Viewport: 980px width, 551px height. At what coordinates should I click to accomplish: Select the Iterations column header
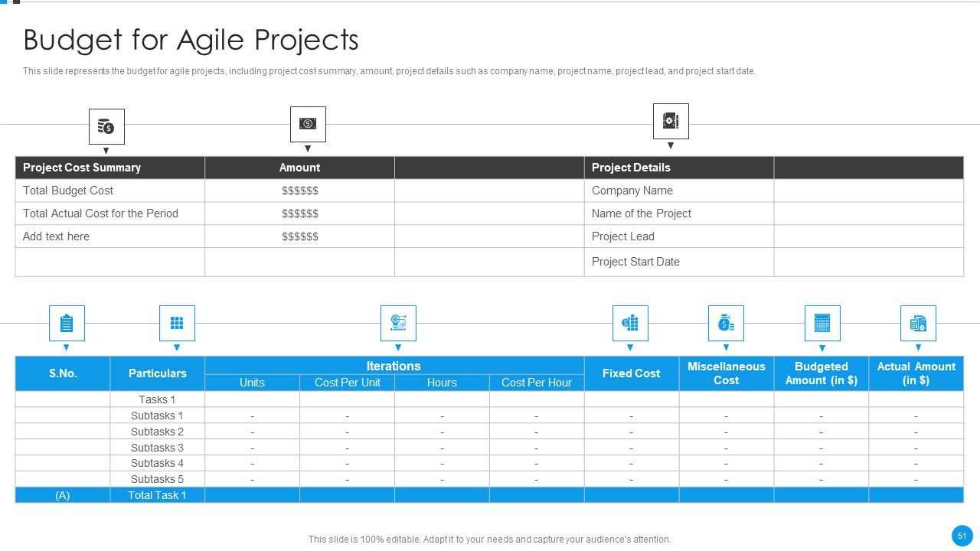pos(394,366)
